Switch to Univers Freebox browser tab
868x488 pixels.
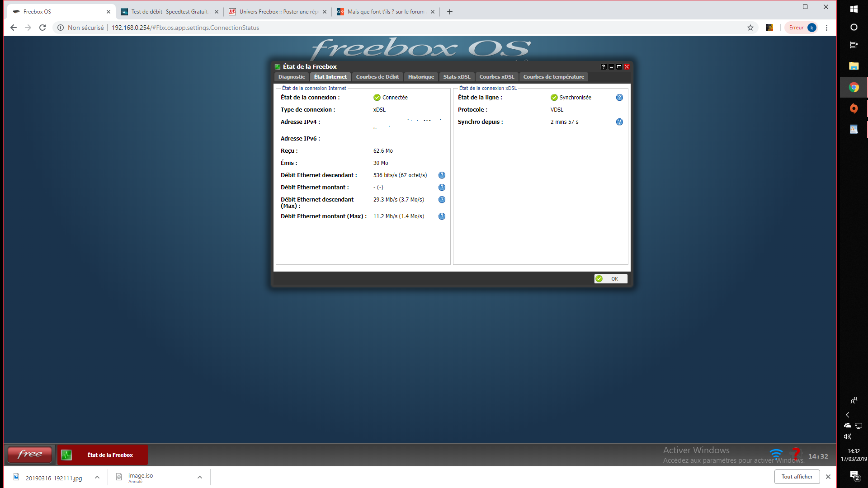click(x=278, y=12)
